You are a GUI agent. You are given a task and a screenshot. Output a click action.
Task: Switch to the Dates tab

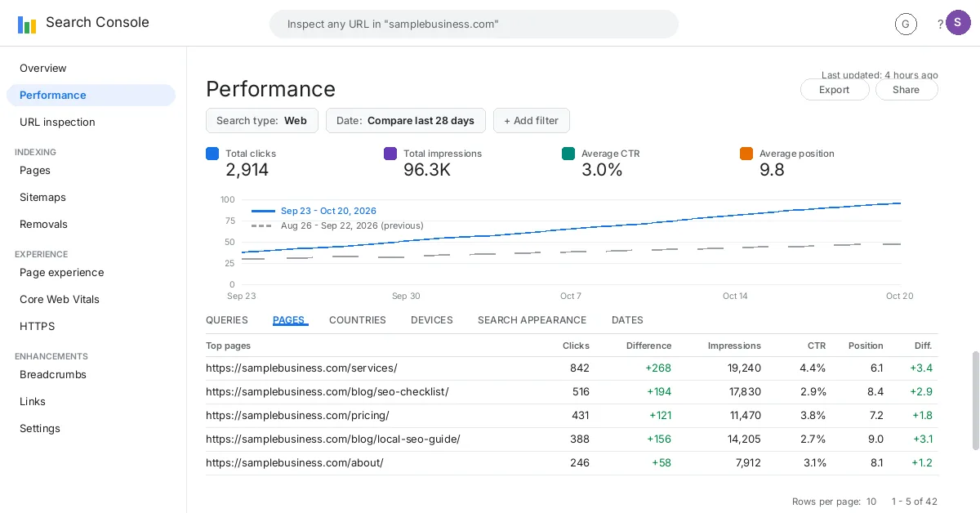[x=627, y=320]
